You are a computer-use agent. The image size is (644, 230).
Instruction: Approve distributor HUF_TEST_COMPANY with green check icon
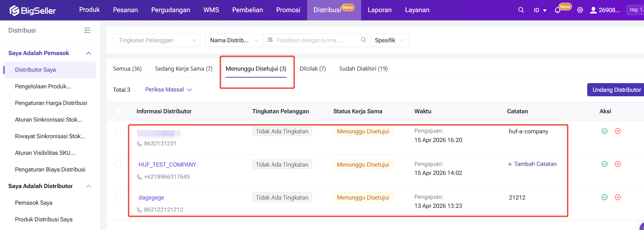[605, 164]
